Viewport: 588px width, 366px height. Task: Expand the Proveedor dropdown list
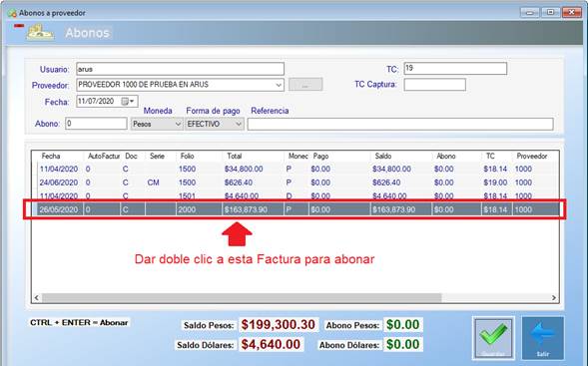[x=279, y=85]
